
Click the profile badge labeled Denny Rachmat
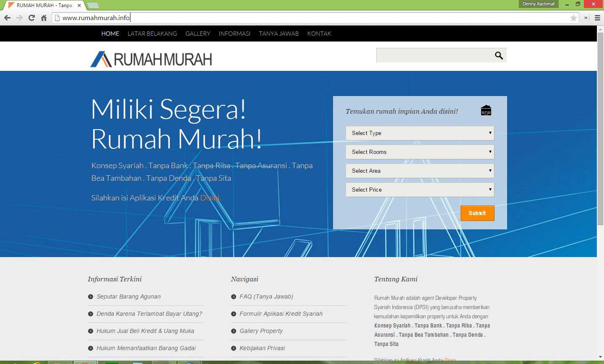[x=538, y=4]
